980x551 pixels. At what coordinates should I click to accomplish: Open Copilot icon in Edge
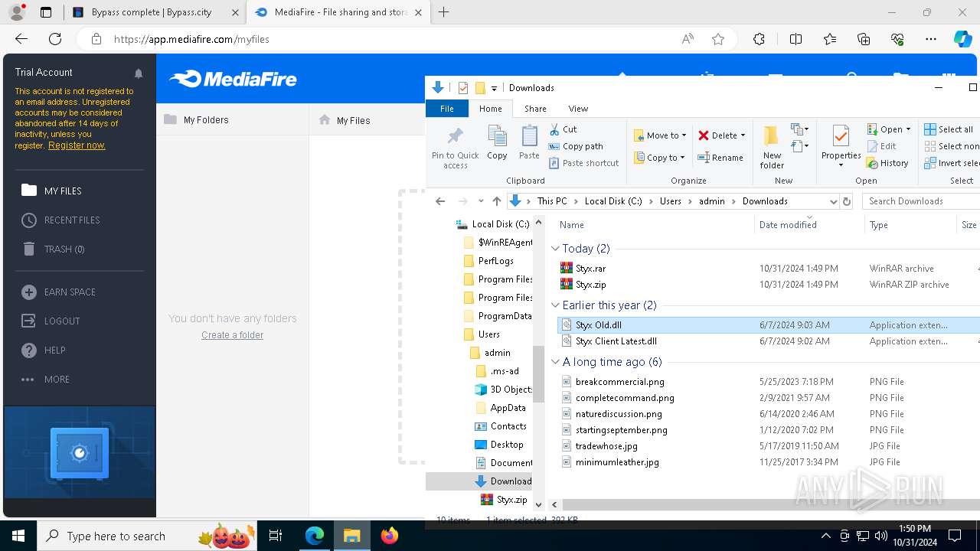[962, 39]
